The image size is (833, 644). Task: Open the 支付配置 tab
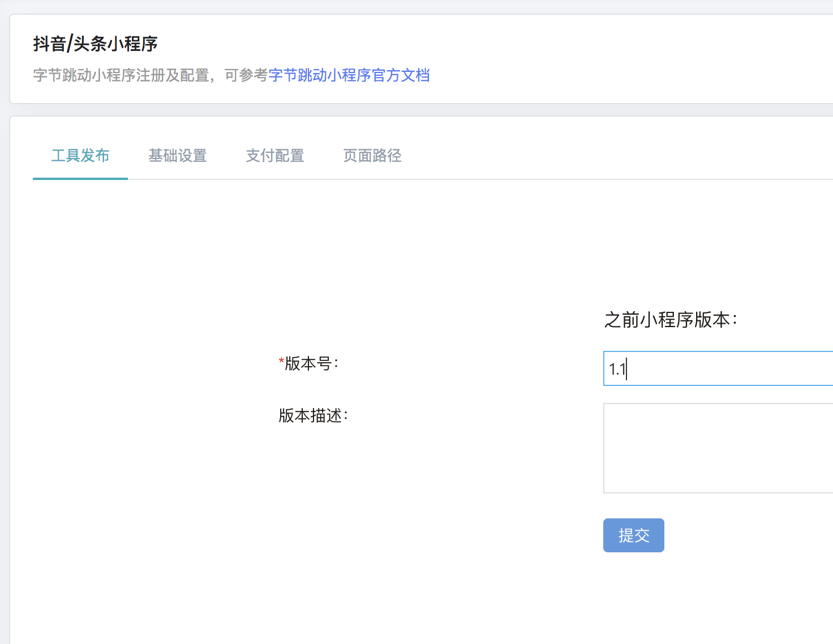tap(275, 156)
